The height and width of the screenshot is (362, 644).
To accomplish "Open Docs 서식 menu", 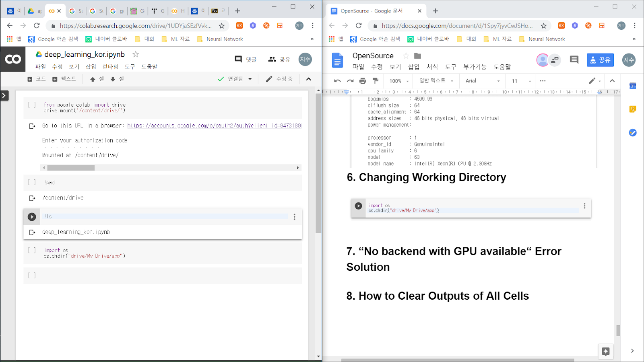I will click(x=432, y=67).
